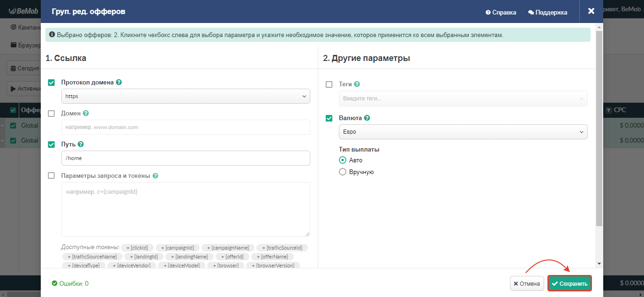Insert the {offerId} token
This screenshot has width=644, height=297.
pyautogui.click(x=232, y=257)
